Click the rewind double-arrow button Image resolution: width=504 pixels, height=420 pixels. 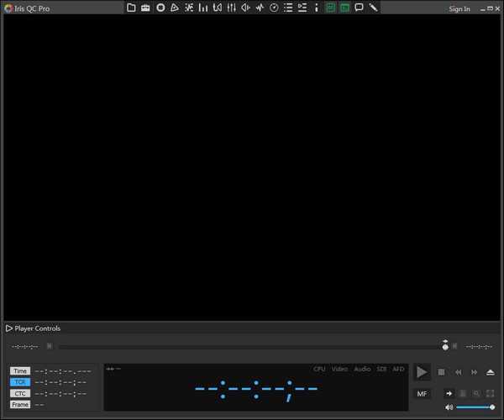tap(458, 372)
